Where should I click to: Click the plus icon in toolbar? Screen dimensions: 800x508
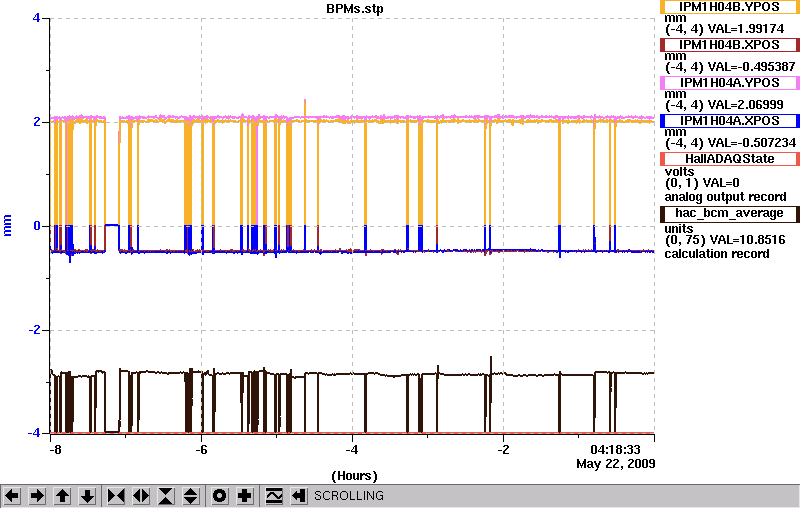pos(245,496)
